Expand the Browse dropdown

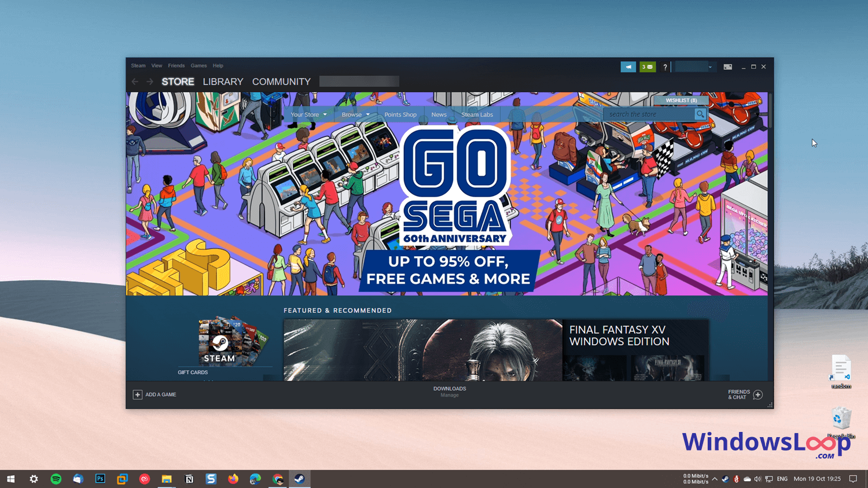pos(355,114)
